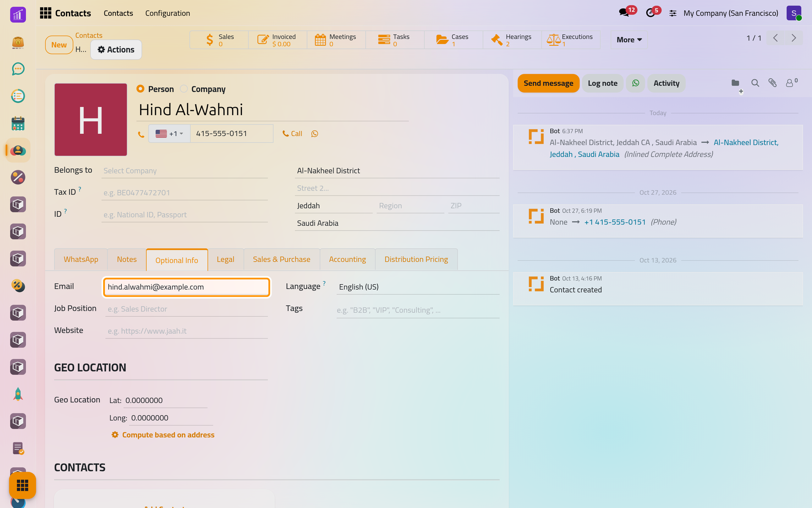Image resolution: width=812 pixels, height=508 pixels.
Task: Click the WhatsApp icon next to the Call link
Action: click(315, 134)
